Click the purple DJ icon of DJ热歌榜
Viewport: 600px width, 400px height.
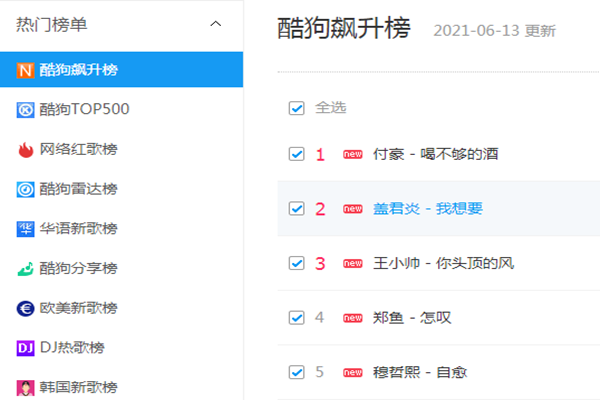(x=25, y=348)
